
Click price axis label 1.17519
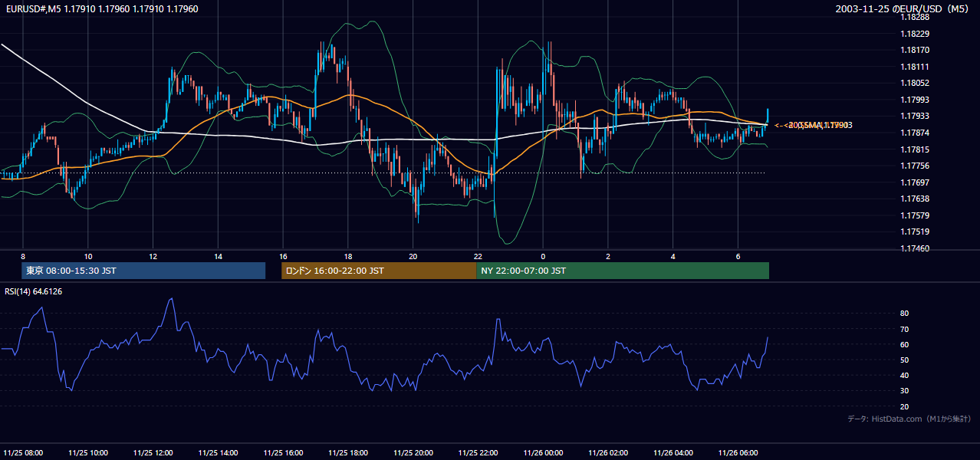[914, 232]
